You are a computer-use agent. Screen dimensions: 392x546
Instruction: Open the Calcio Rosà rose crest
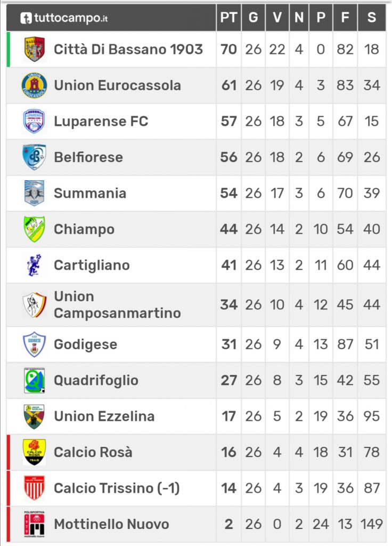tap(34, 452)
